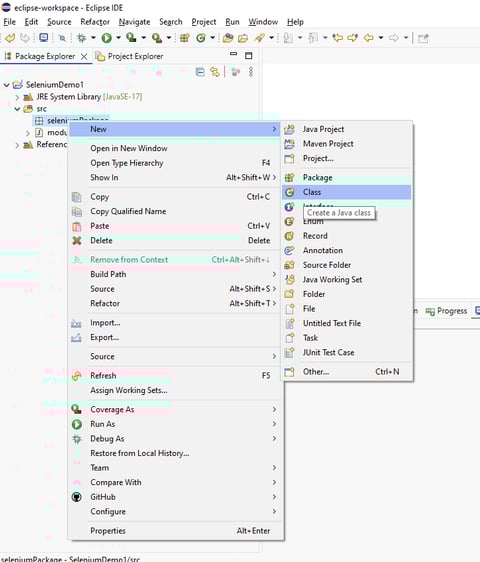This screenshot has width=480, height=562.
Task: Expand Run As submenu
Action: point(175,424)
